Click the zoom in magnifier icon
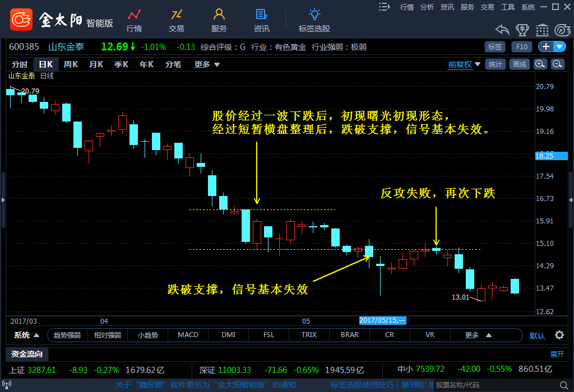Image resolution: width=574 pixels, height=392 pixels. tap(540, 64)
